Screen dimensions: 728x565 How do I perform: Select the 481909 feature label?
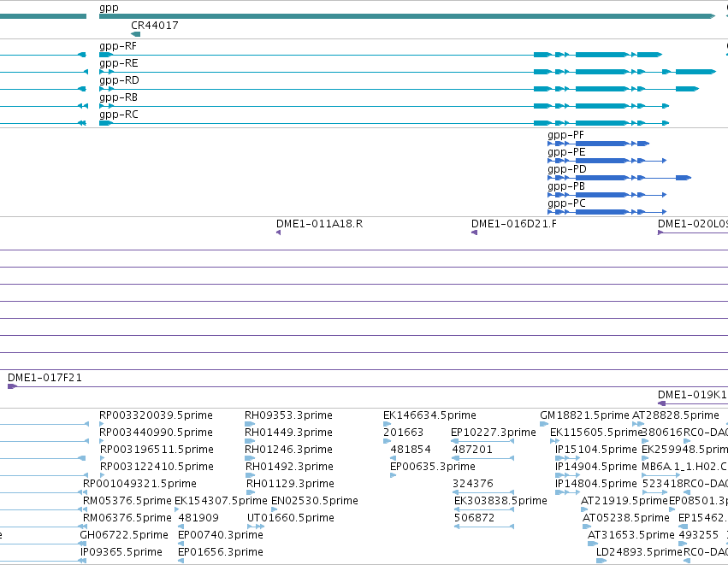pos(198,518)
